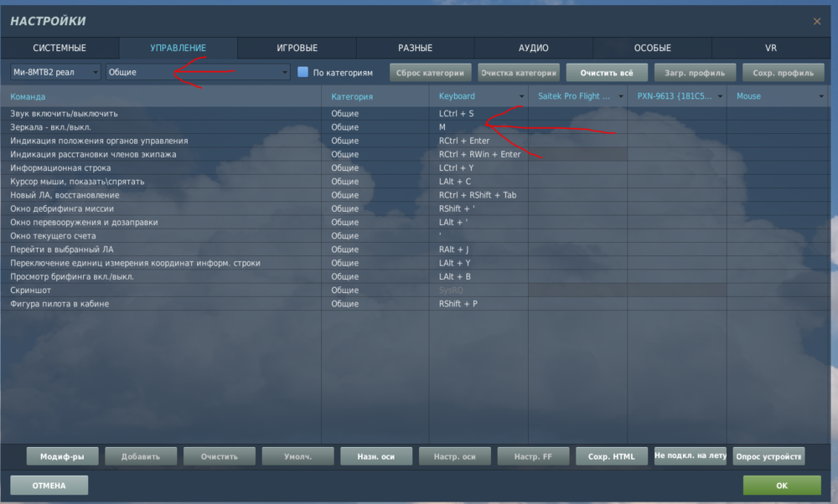Viewport: 838px width, 504px height.
Task: Click the bottom Очистить button
Action: [x=219, y=456]
